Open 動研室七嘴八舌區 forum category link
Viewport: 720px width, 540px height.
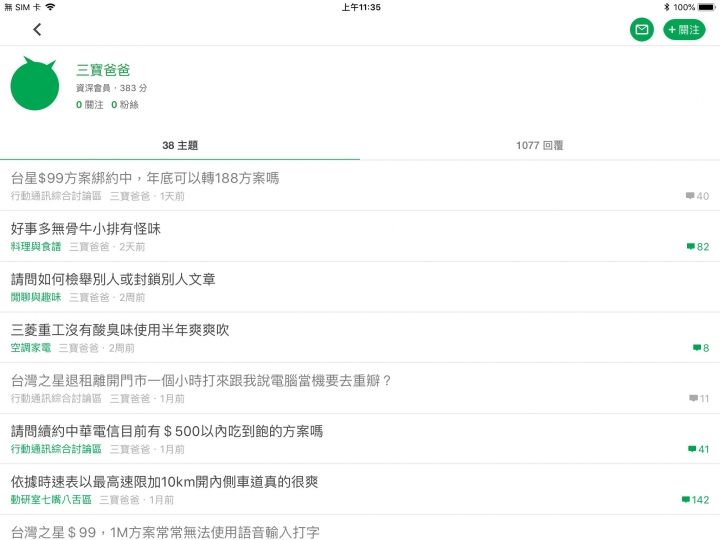[51, 500]
